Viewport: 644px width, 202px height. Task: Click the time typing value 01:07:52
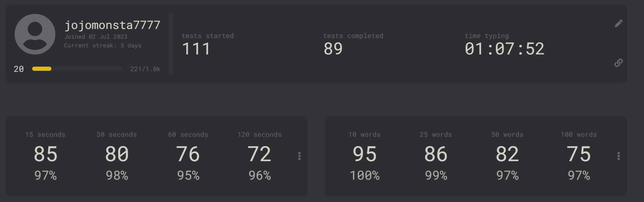tap(505, 49)
